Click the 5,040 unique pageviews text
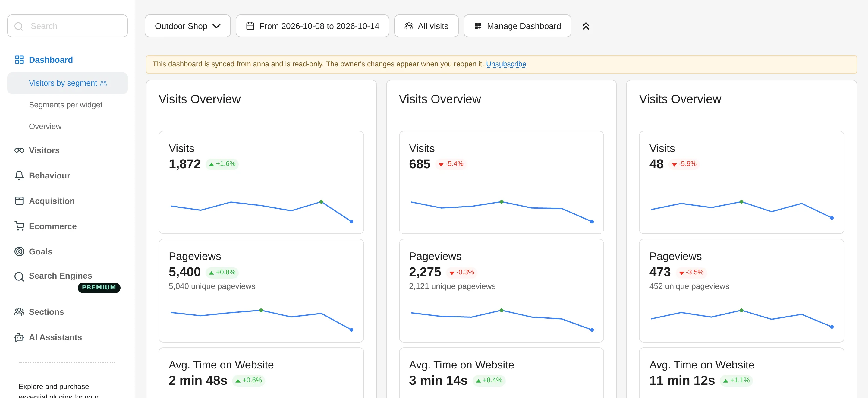868x398 pixels. pos(212,286)
